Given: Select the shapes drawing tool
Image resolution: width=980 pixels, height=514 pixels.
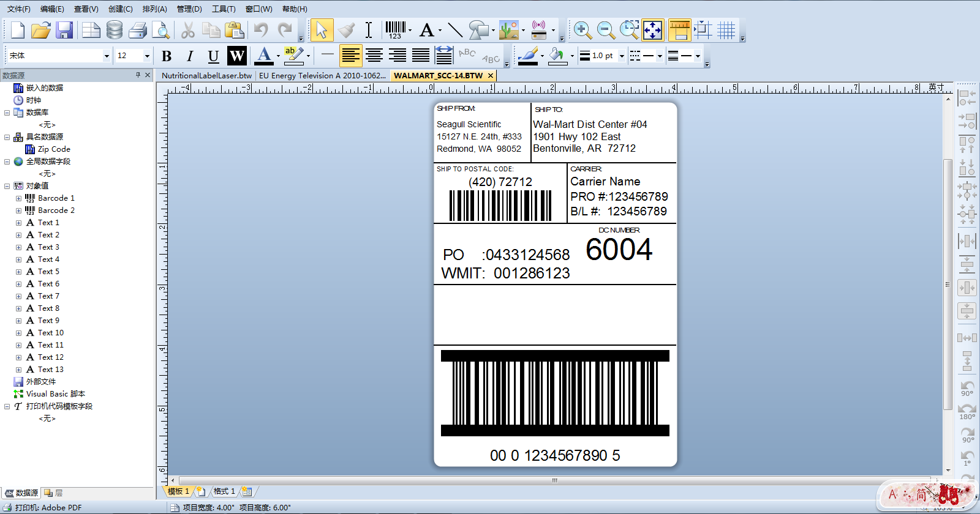Looking at the screenshot, I should click(x=479, y=30).
